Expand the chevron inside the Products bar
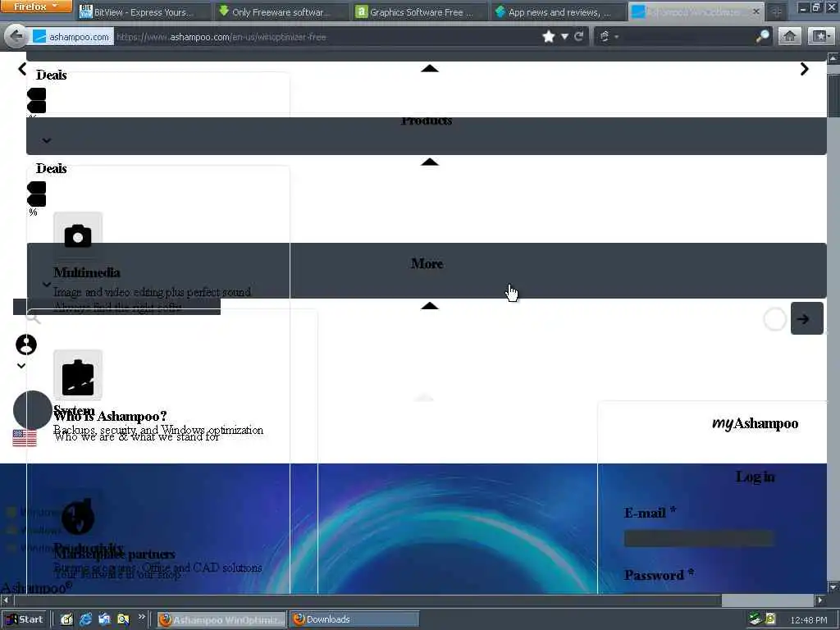 coord(47,140)
